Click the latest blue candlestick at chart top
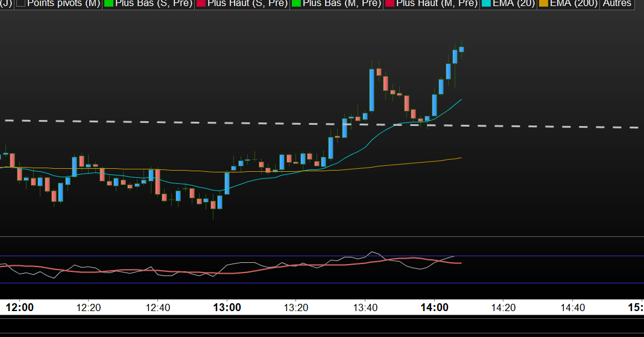This screenshot has height=337, width=644. click(462, 49)
